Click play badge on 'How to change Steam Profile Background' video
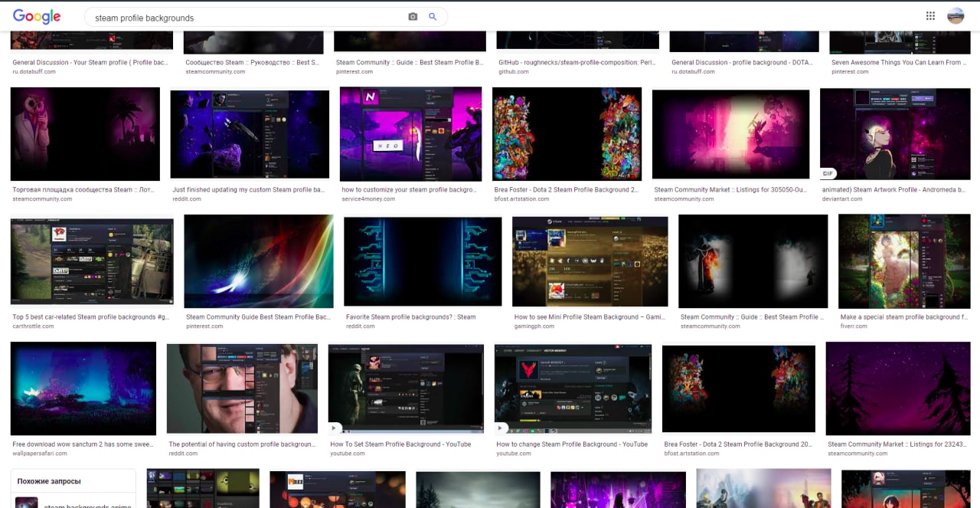The width and height of the screenshot is (980, 508). pyautogui.click(x=501, y=428)
